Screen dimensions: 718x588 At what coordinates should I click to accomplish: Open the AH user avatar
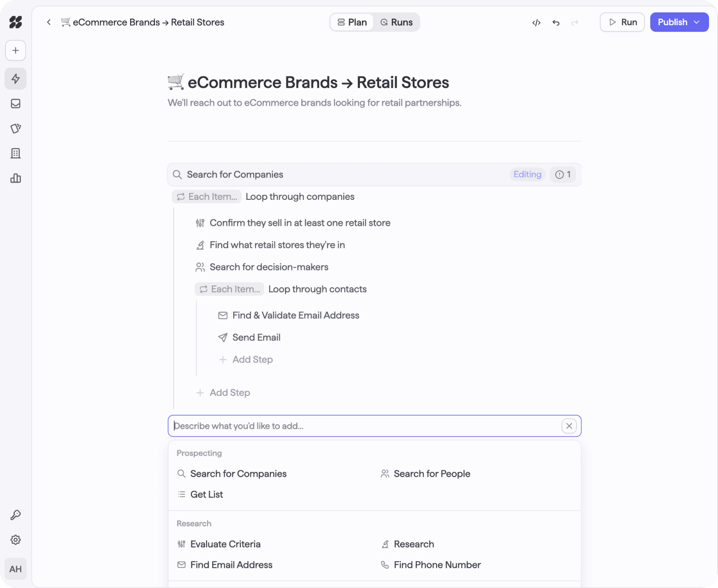(16, 569)
